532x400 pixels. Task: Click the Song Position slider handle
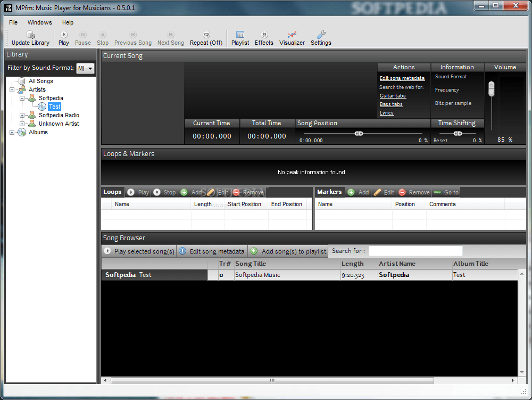[359, 134]
